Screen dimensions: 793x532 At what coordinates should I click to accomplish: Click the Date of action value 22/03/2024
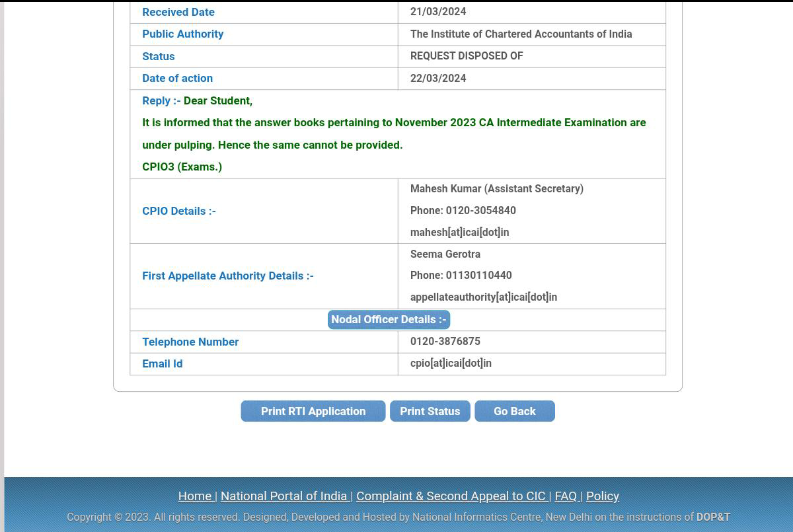click(438, 78)
